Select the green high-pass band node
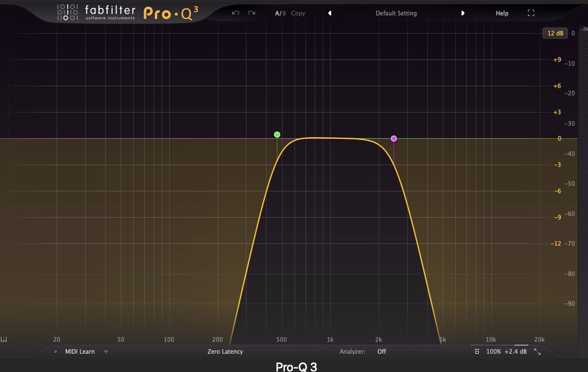Screen dimensions: 588x372 [x=277, y=135]
